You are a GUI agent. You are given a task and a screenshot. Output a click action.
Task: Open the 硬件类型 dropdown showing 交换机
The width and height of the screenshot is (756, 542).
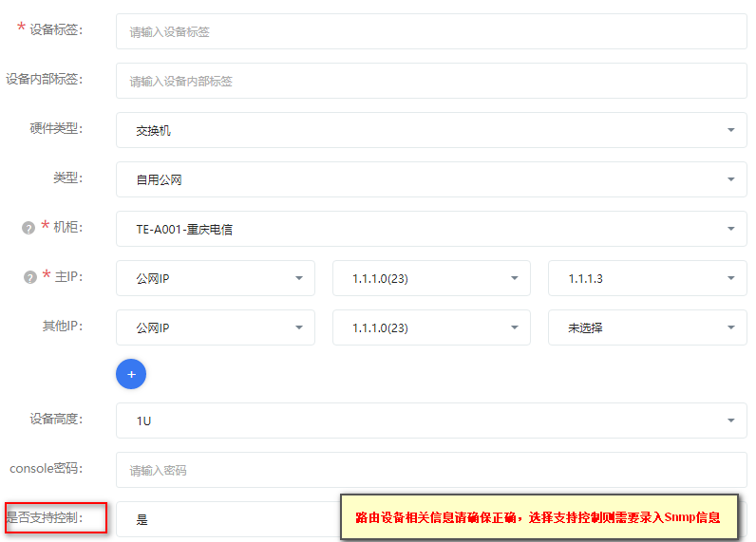pyautogui.click(x=431, y=130)
